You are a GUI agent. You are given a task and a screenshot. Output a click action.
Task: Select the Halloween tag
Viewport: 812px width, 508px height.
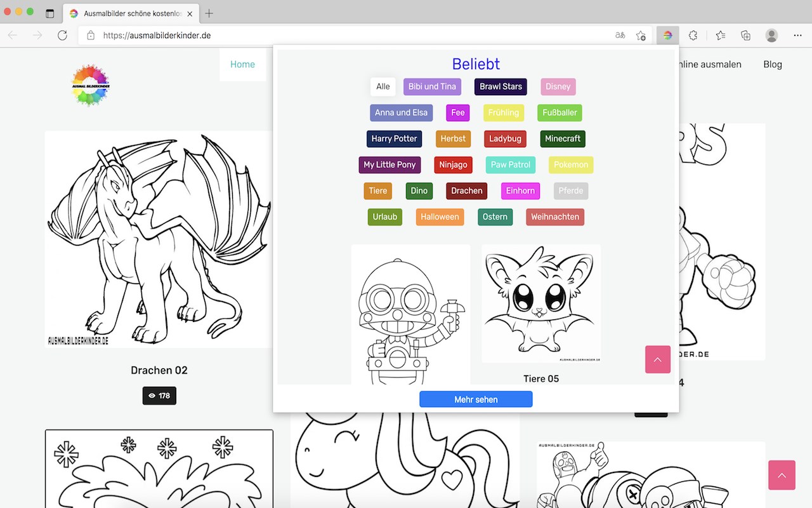coord(440,217)
